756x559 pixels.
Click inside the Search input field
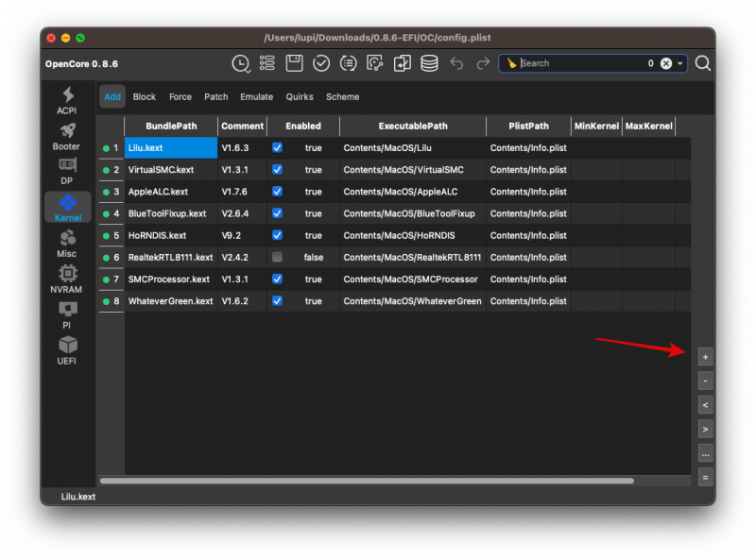pos(576,63)
